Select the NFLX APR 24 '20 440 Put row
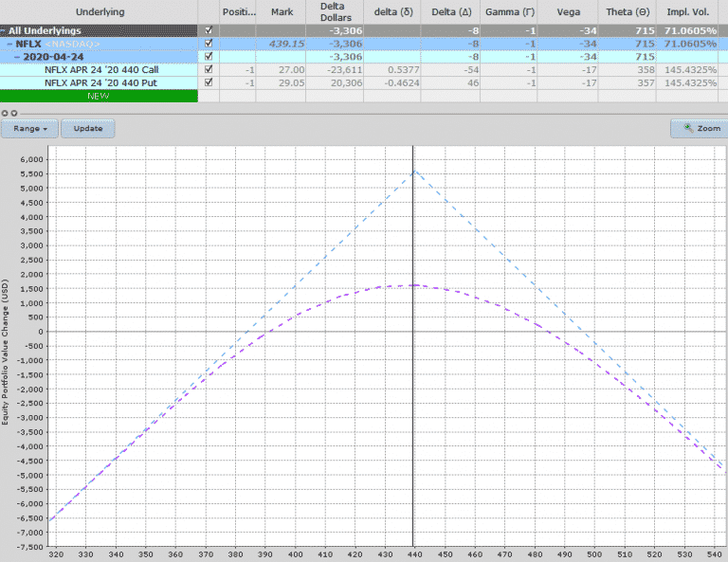Screen dimensions: 728x562 (100, 82)
